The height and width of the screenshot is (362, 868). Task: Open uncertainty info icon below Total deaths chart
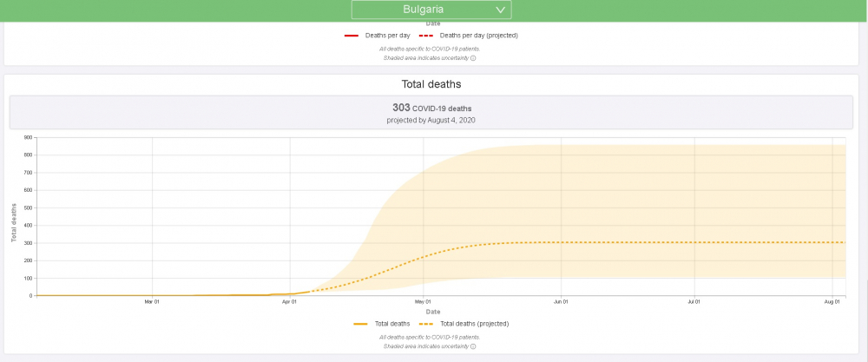pos(473,346)
